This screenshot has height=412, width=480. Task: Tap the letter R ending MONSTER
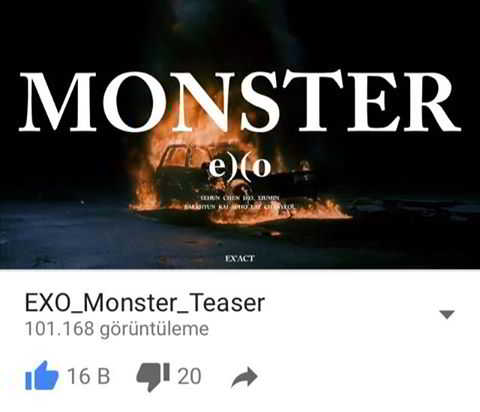point(431,102)
